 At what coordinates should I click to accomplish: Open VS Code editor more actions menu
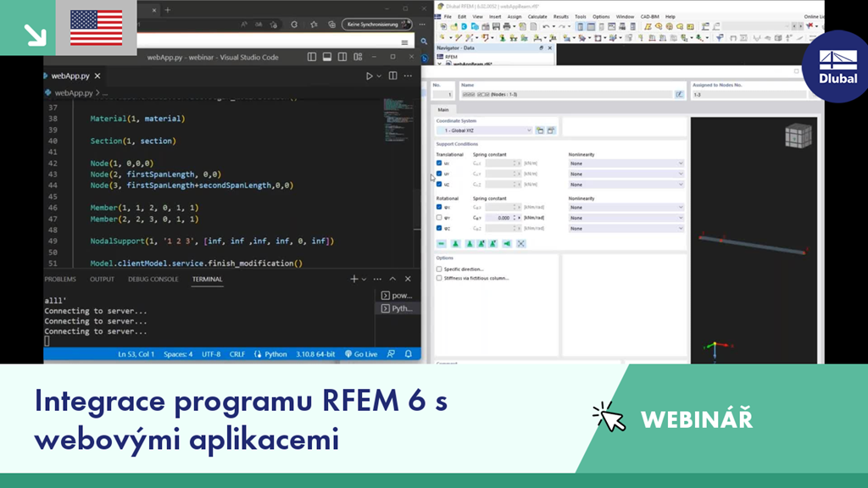pyautogui.click(x=408, y=75)
